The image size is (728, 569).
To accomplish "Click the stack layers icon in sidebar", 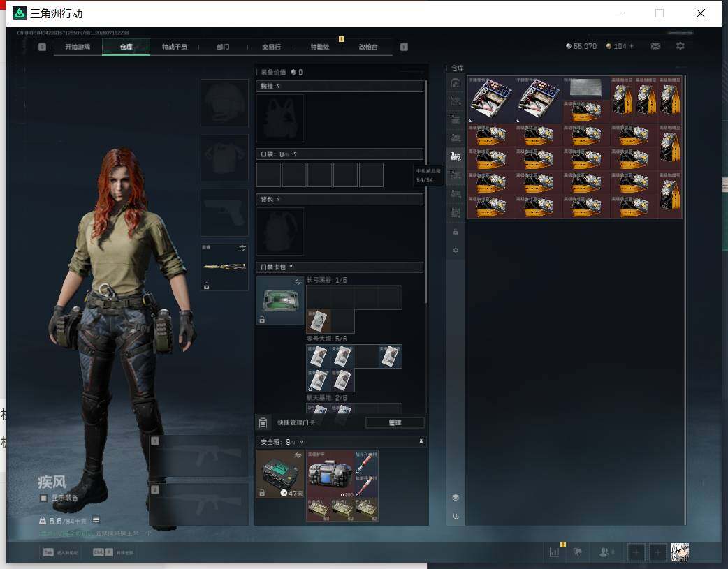I will pos(456,498).
